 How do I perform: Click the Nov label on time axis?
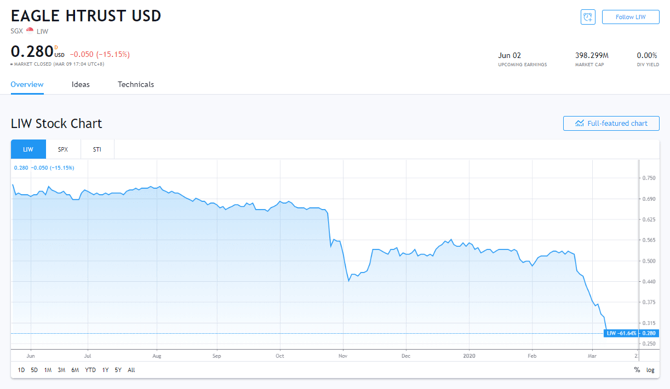tap(343, 356)
